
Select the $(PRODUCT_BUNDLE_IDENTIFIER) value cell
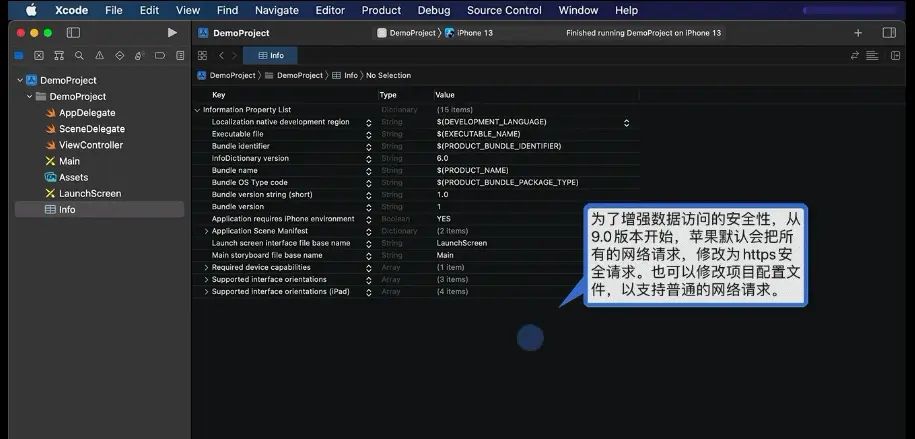pyautogui.click(x=499, y=146)
